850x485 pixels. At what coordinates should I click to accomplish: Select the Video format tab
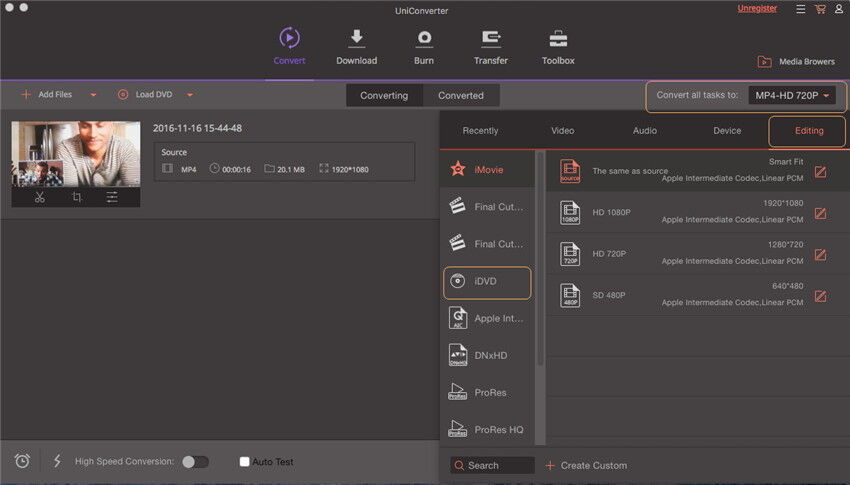coord(563,131)
